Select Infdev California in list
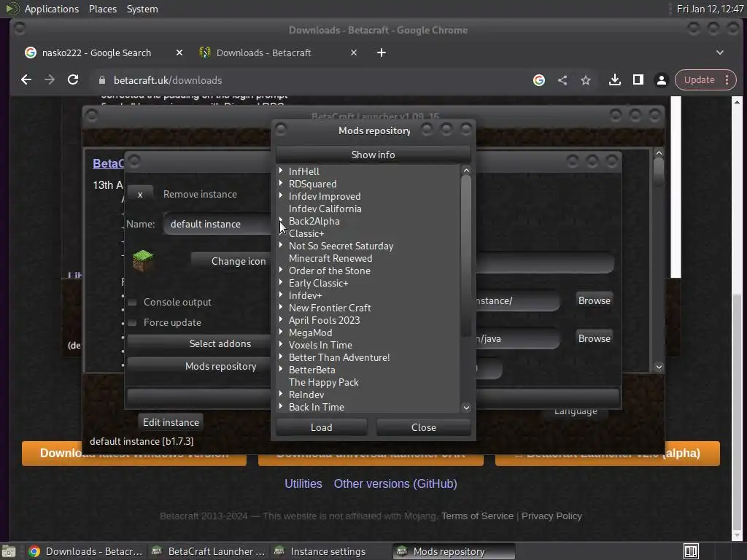 pyautogui.click(x=325, y=209)
